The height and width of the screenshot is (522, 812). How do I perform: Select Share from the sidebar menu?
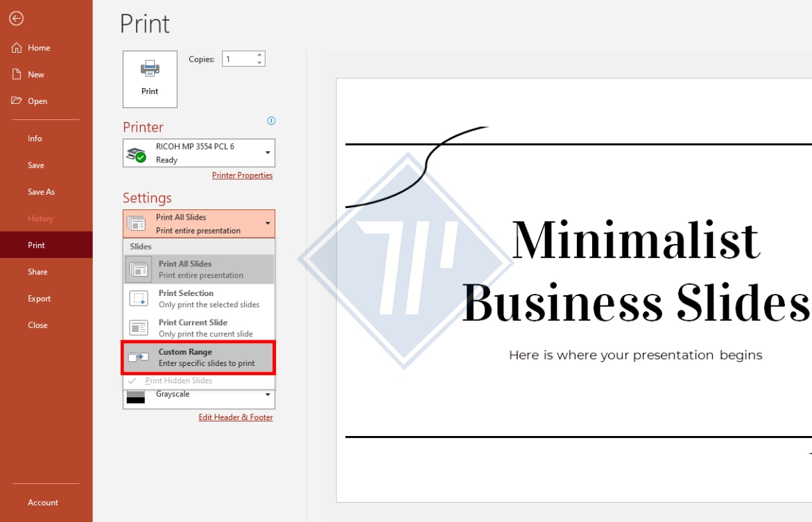[36, 271]
